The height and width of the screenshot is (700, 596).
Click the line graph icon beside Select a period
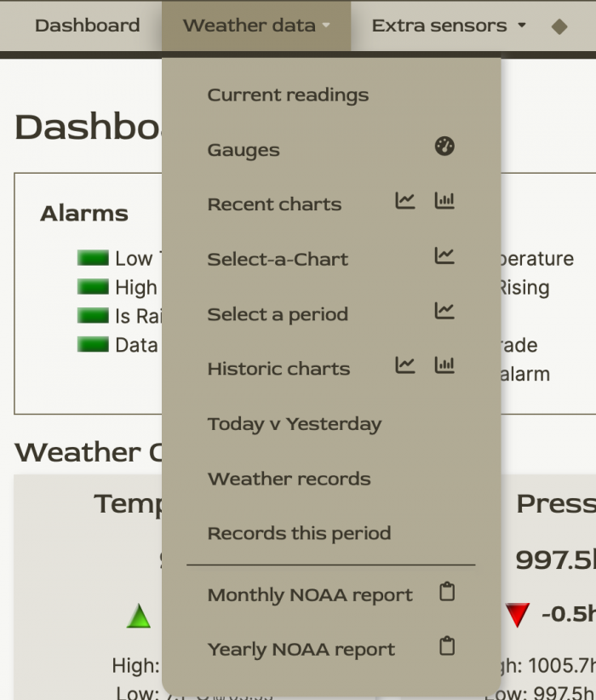tap(444, 312)
